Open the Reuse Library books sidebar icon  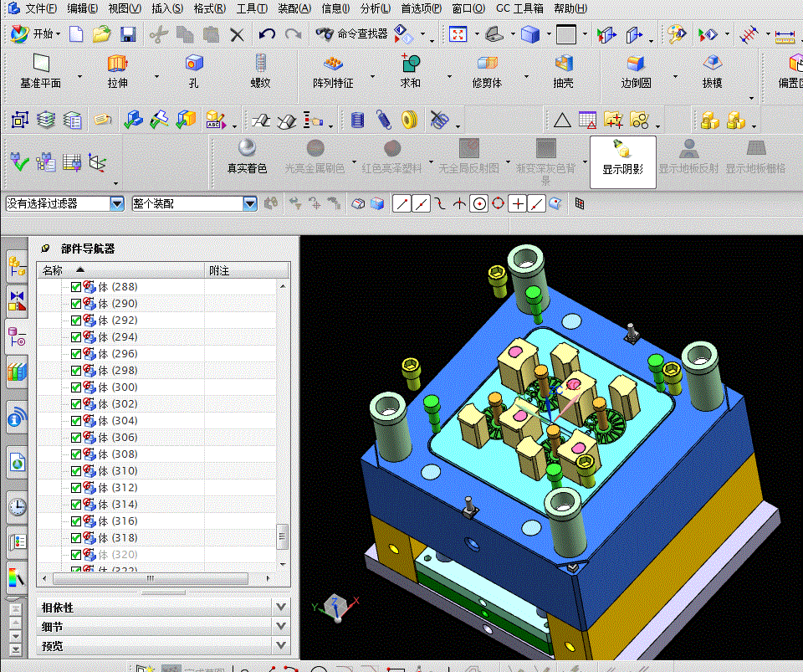[x=17, y=372]
